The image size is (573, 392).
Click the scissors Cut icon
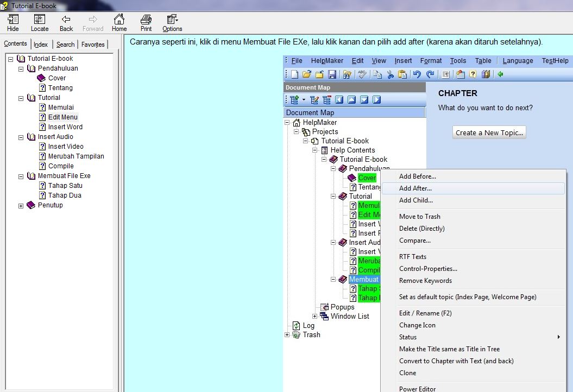391,74
